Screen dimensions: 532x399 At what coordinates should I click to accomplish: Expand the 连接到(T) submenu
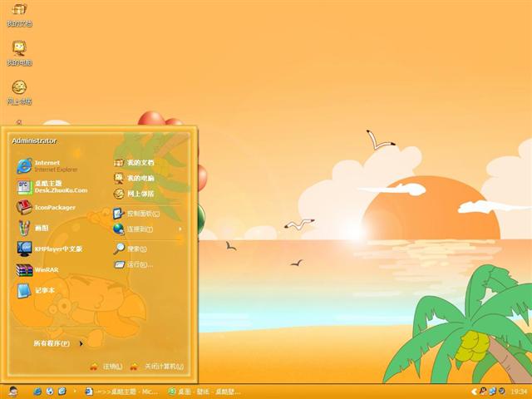coord(148,229)
